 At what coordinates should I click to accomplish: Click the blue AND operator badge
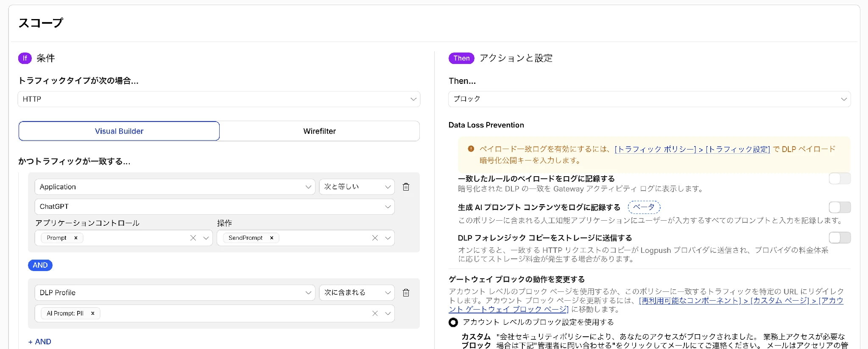[40, 265]
